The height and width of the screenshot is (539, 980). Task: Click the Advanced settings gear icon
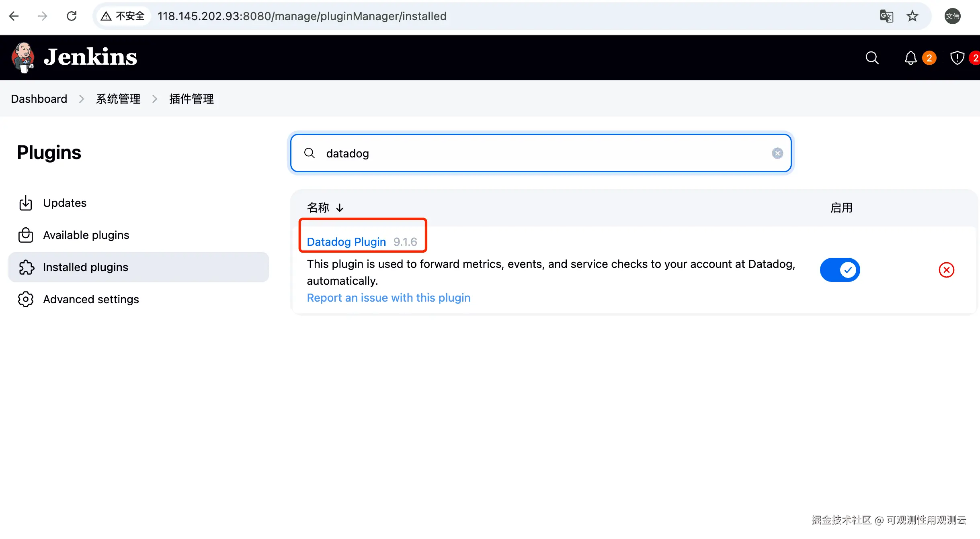[26, 299]
